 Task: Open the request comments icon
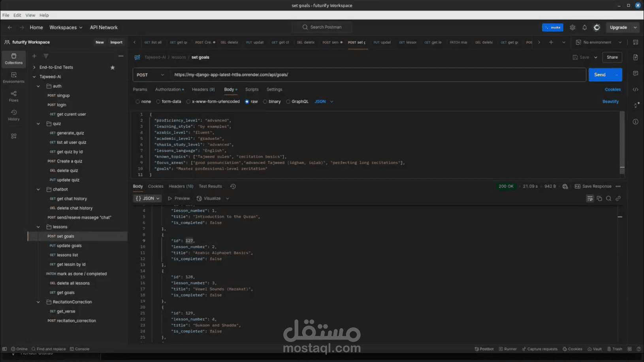635,74
